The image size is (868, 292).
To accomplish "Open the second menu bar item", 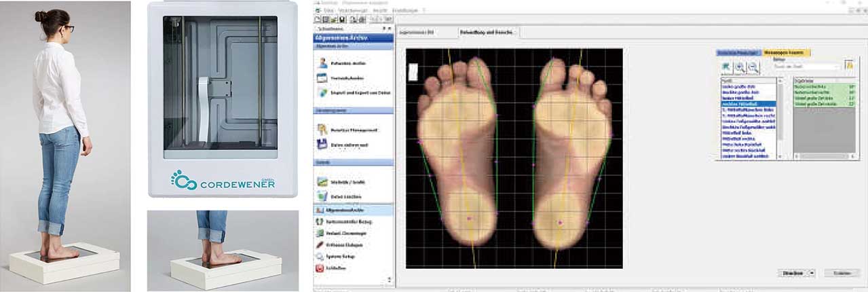I will click(x=354, y=10).
